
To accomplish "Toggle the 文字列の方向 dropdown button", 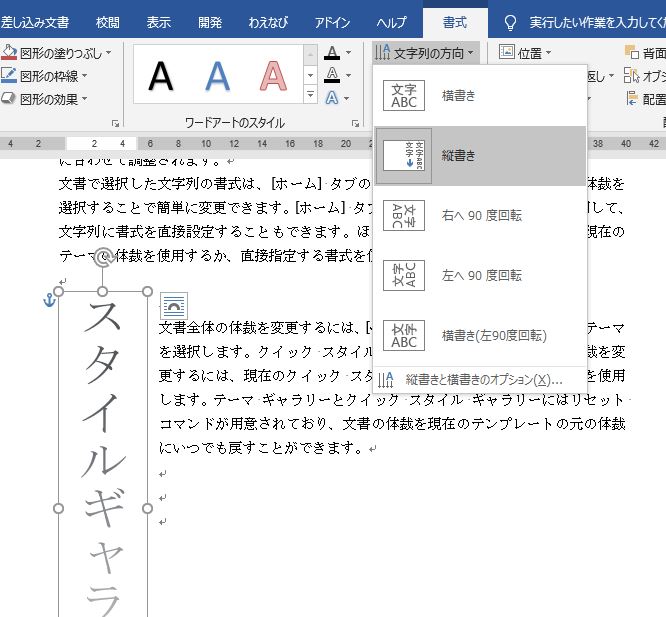I will (x=426, y=53).
